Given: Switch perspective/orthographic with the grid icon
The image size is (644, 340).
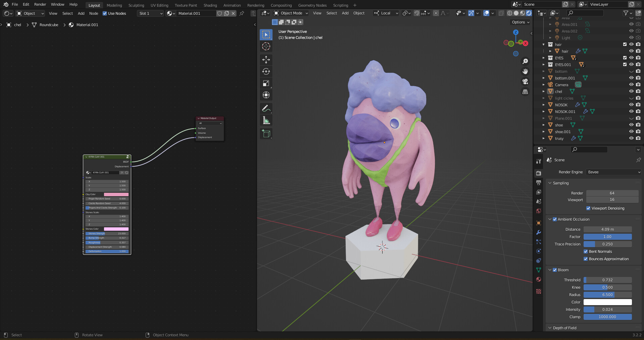Looking at the screenshot, I should [x=525, y=92].
